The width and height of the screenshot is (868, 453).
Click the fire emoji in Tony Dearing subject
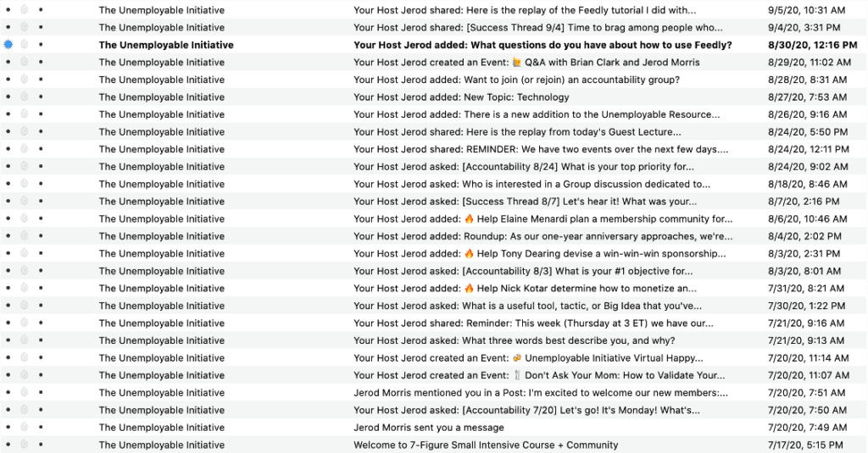coord(469,253)
